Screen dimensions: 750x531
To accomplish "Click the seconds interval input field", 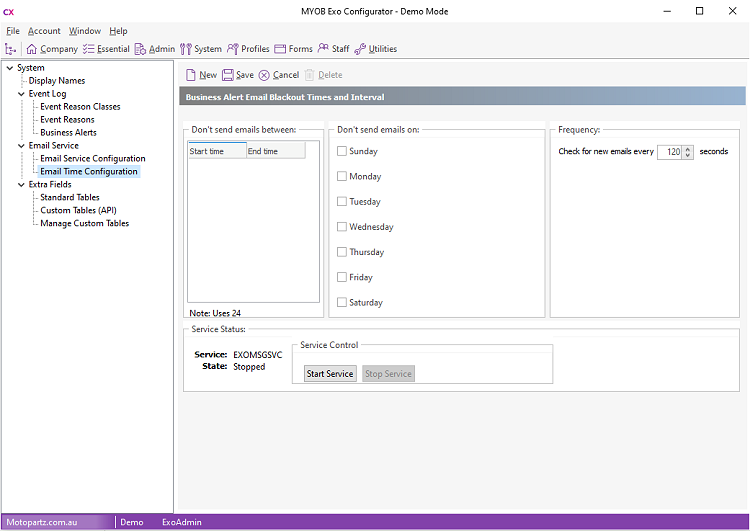I will (x=671, y=152).
